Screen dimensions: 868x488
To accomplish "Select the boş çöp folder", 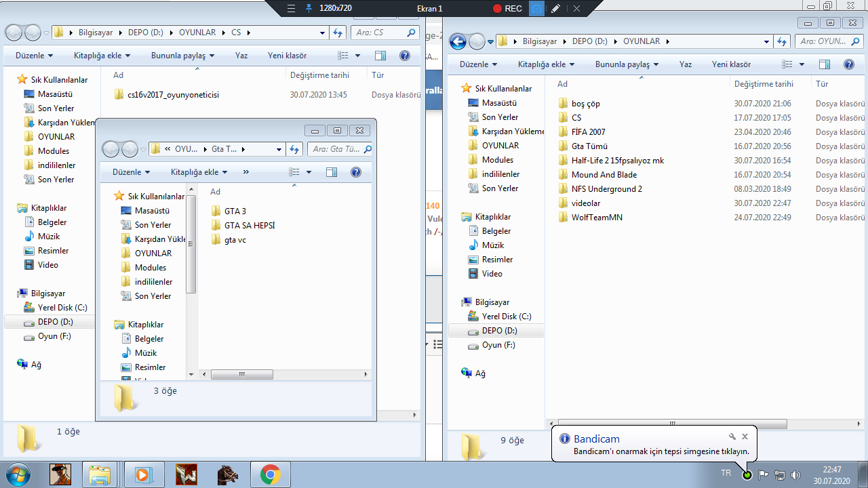I will click(x=585, y=104).
